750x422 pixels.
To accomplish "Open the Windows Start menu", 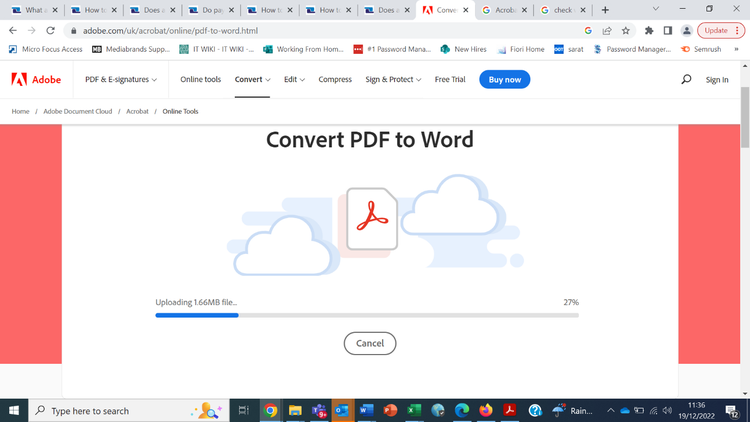I will (14, 411).
